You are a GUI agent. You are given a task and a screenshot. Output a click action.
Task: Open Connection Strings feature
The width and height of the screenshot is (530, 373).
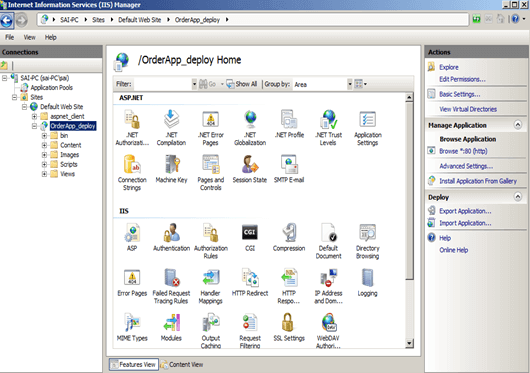point(132,173)
